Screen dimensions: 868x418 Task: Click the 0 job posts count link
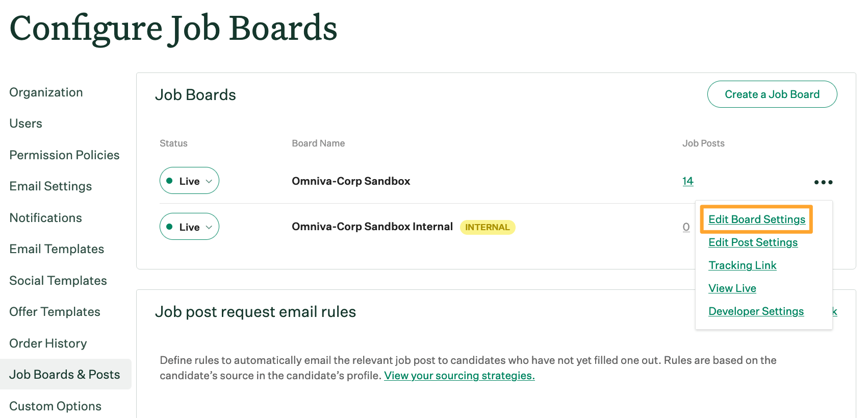[x=686, y=227]
